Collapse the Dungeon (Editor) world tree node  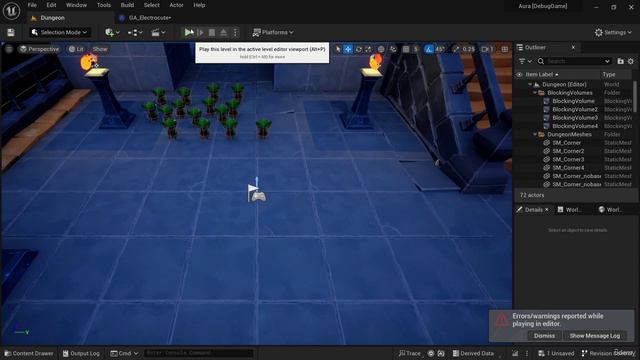point(530,84)
